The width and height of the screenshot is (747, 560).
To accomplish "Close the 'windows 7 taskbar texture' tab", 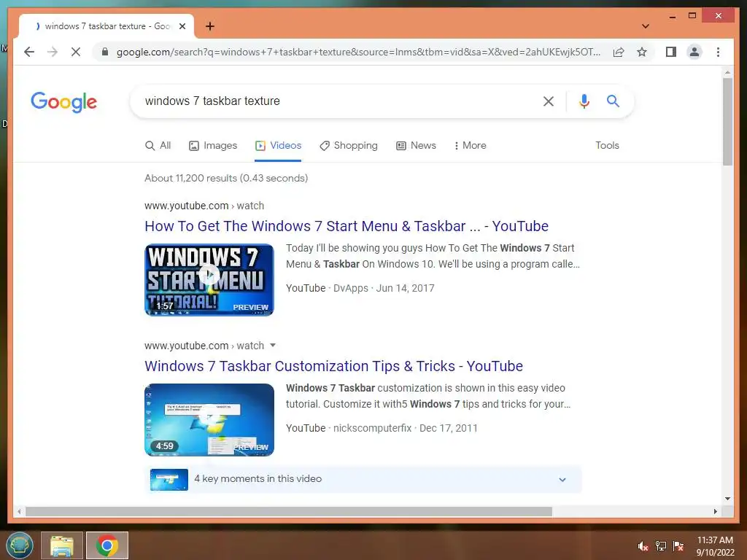I will click(182, 26).
